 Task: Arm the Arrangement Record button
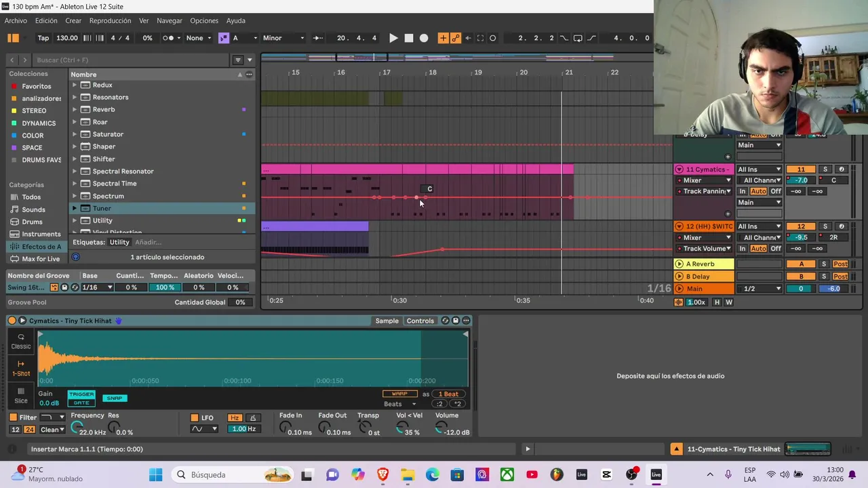pyautogui.click(x=424, y=38)
